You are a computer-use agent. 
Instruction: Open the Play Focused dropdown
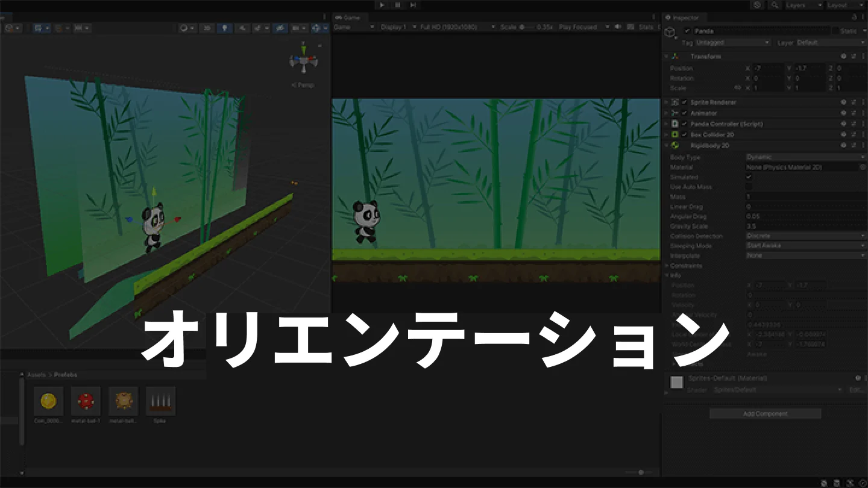tap(584, 27)
